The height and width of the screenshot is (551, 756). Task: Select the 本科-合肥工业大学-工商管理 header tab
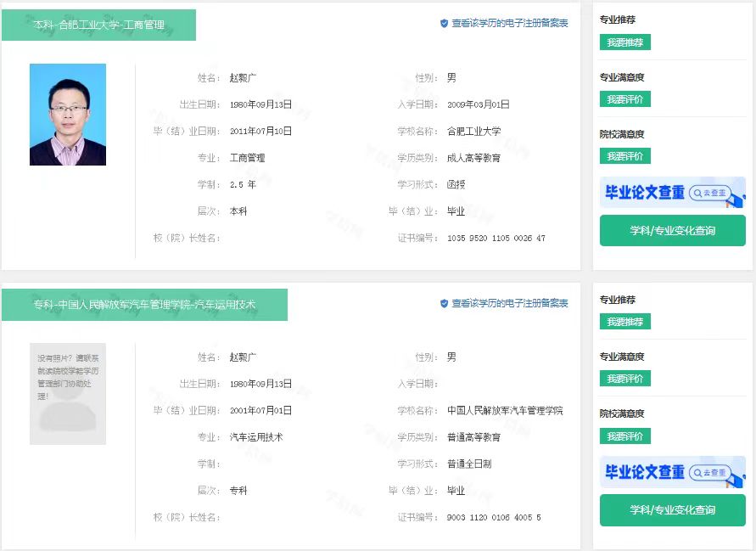tap(98, 25)
